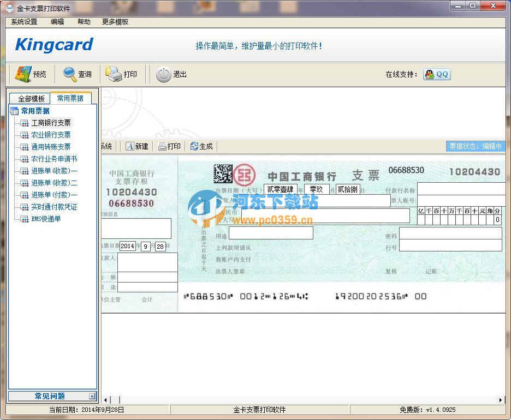Click the right arrow of the horizontal scrollbar
The width and height of the screenshot is (511, 420).
501,400
